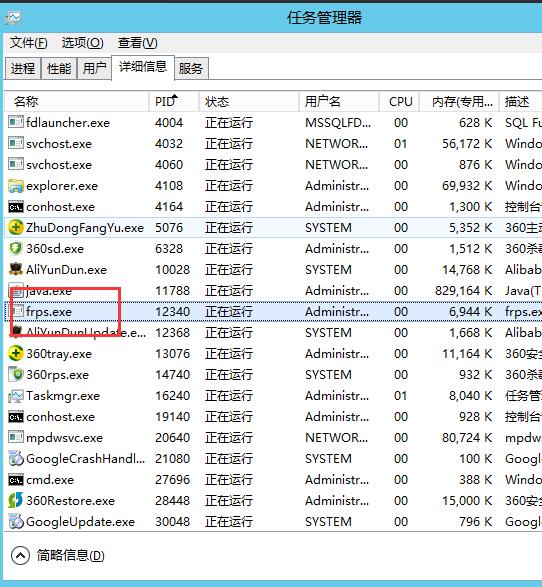Viewport: 542px width, 587px height.
Task: Click the 360Restore.exe icon
Action: [16, 501]
